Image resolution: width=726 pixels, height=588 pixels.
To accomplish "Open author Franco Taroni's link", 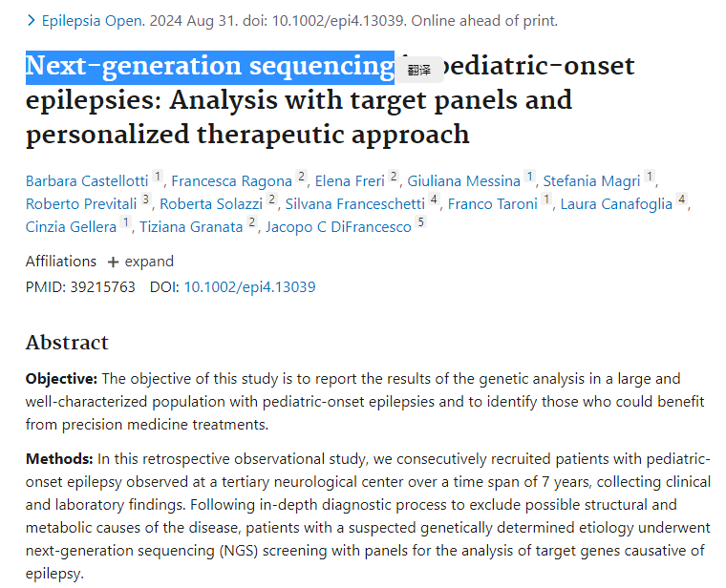I will tap(493, 204).
